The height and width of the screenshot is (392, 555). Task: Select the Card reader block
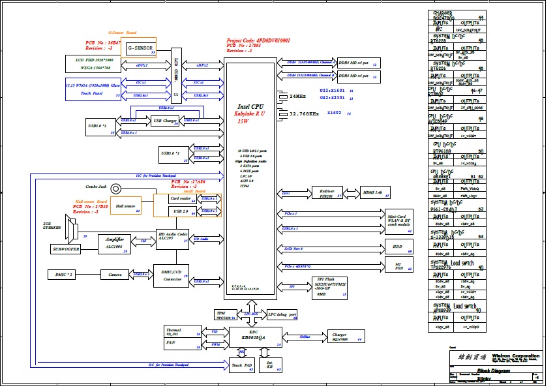click(x=182, y=198)
